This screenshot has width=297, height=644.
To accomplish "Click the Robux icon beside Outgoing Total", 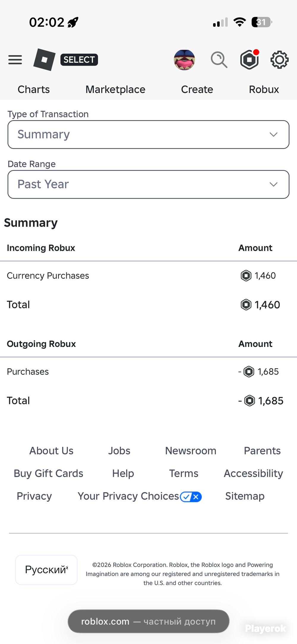I will point(249,401).
